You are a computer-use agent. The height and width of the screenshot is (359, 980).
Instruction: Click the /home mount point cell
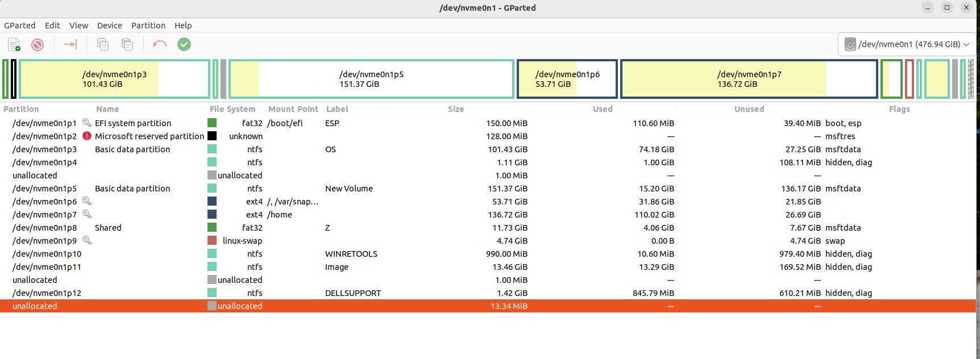[280, 214]
